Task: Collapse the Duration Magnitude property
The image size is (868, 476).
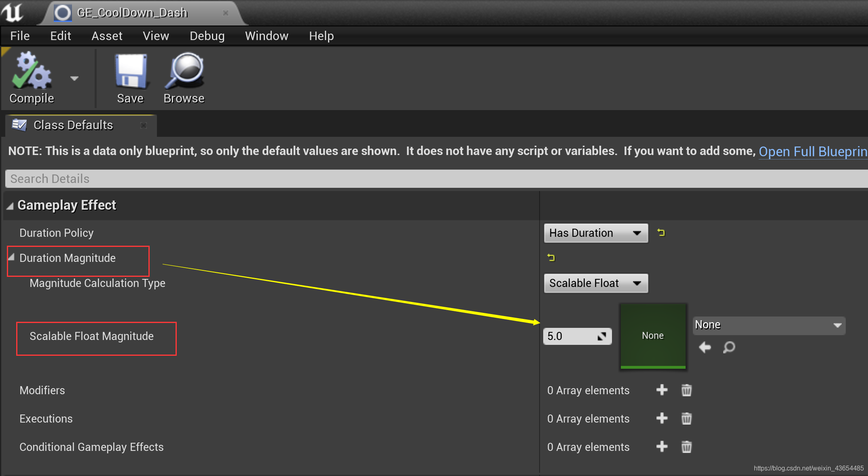Action: (12, 257)
